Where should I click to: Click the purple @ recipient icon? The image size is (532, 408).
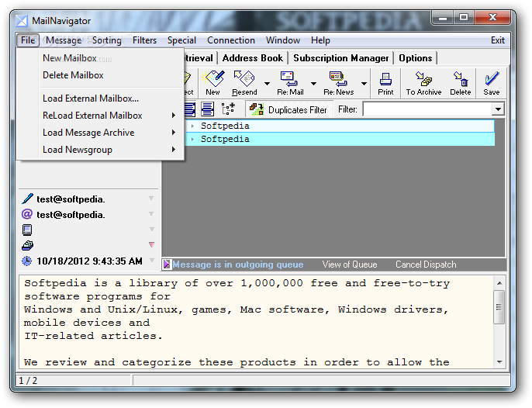27,214
